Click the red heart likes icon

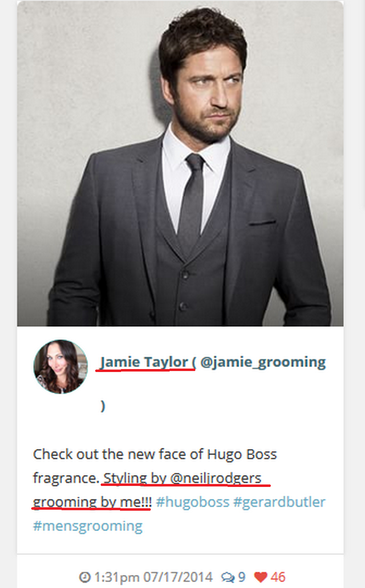coord(260,577)
